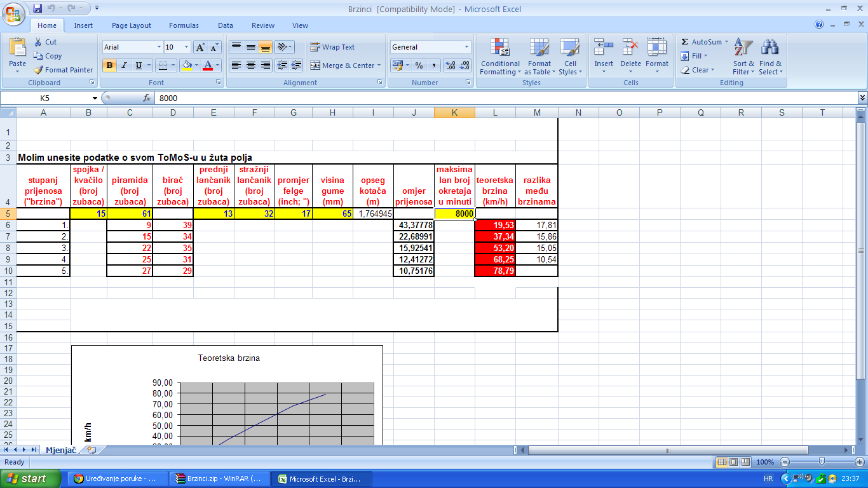Adjust the zoom slider handle
The height and width of the screenshot is (488, 868).
[x=822, y=462]
